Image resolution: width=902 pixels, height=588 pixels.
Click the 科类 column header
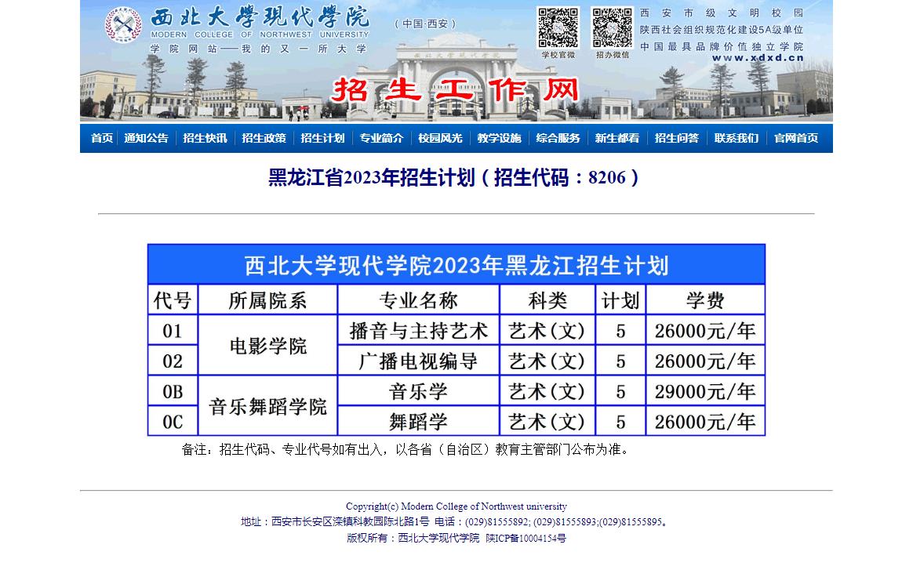coord(547,300)
